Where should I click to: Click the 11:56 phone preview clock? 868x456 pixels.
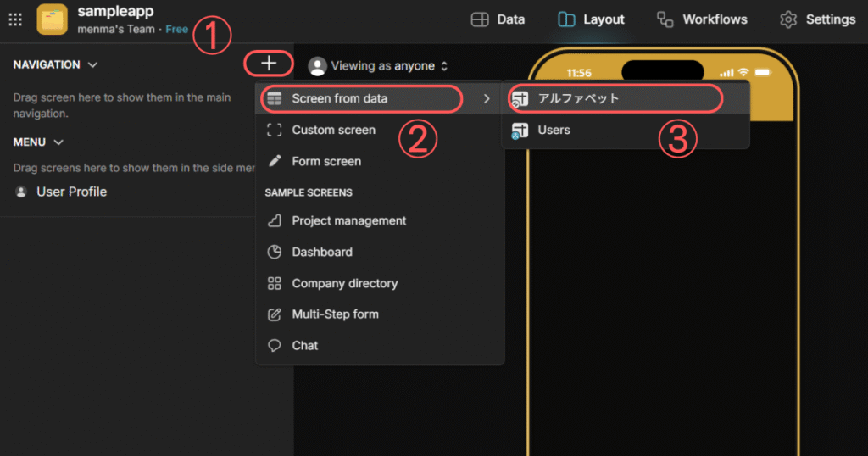click(x=579, y=73)
